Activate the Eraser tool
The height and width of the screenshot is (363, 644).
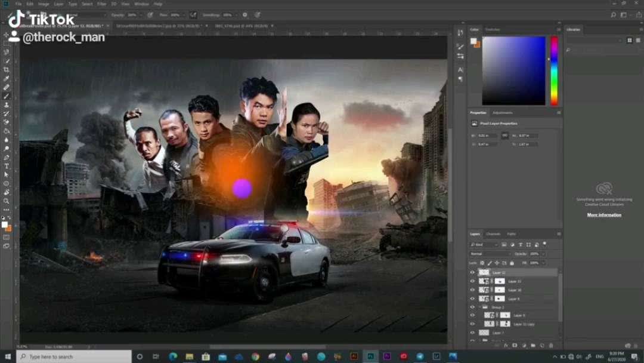(7, 123)
